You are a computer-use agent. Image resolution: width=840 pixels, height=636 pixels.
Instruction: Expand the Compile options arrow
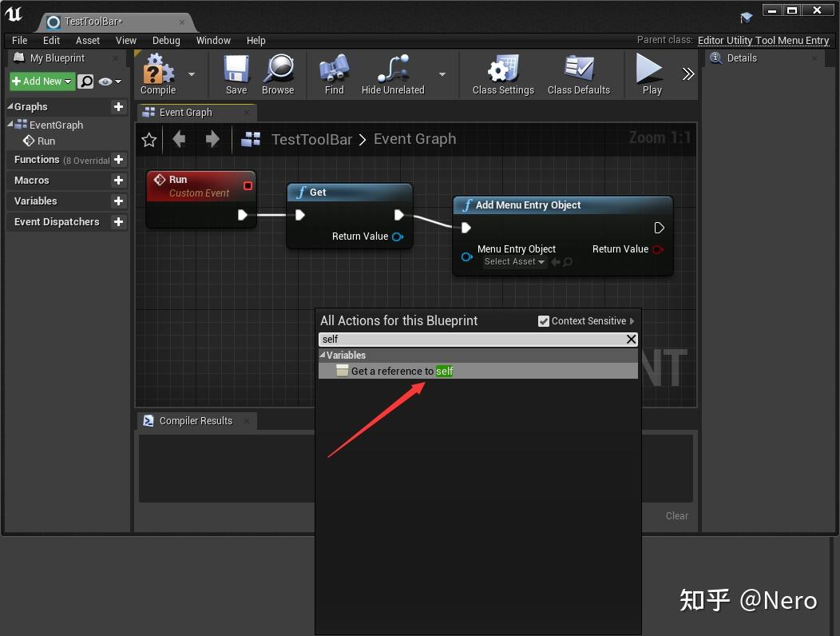192,74
